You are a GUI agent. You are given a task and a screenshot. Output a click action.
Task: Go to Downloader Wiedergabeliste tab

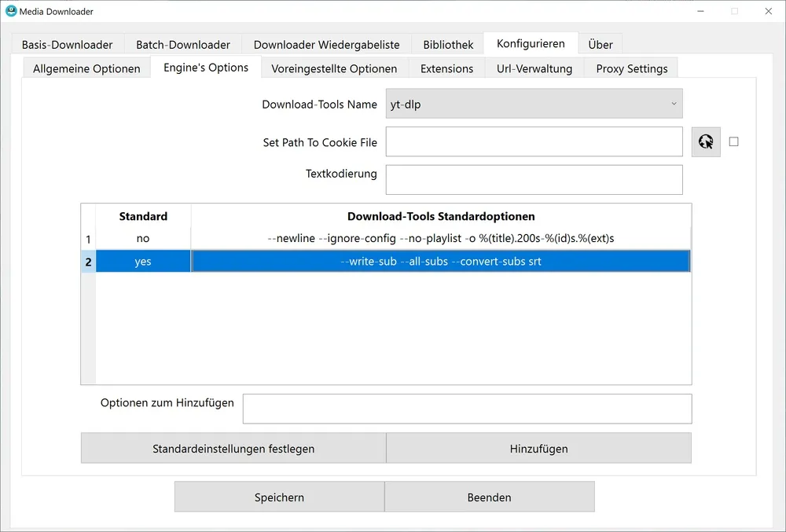pyautogui.click(x=326, y=45)
